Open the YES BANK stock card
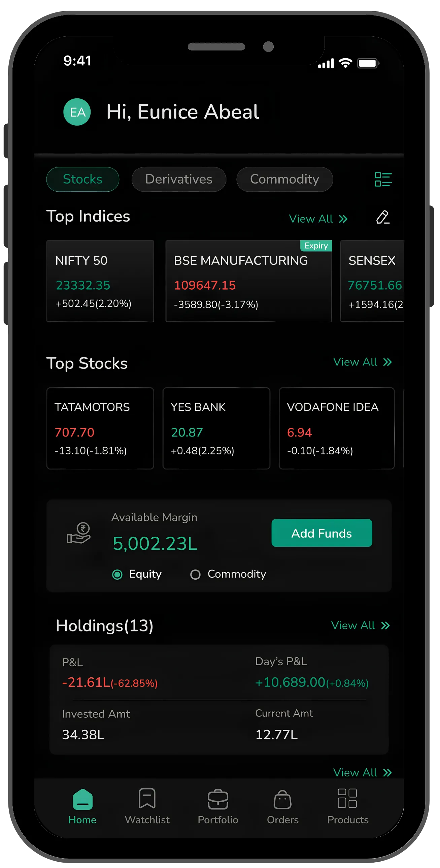 point(216,428)
